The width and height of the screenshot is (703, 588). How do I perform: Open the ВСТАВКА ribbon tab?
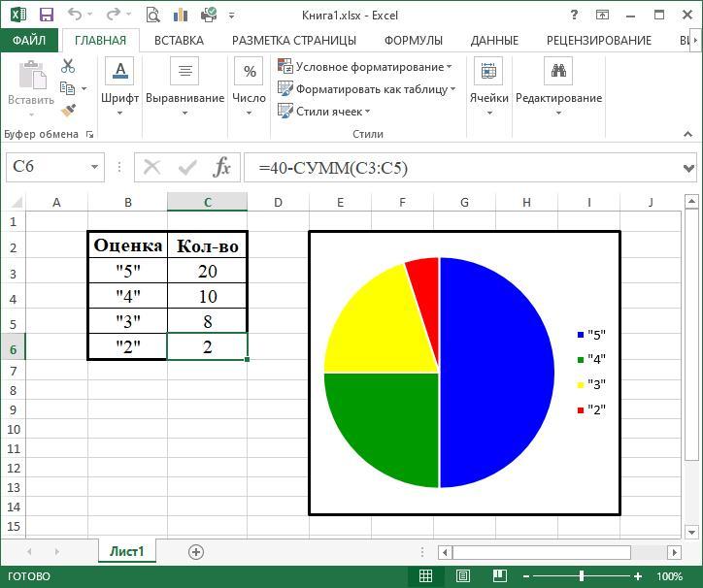coord(179,40)
